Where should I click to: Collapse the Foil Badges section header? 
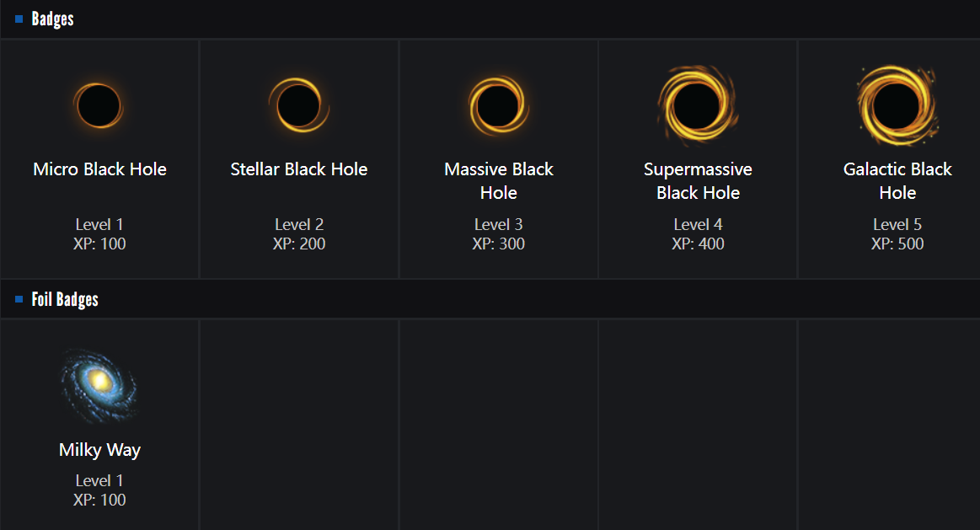(x=65, y=300)
